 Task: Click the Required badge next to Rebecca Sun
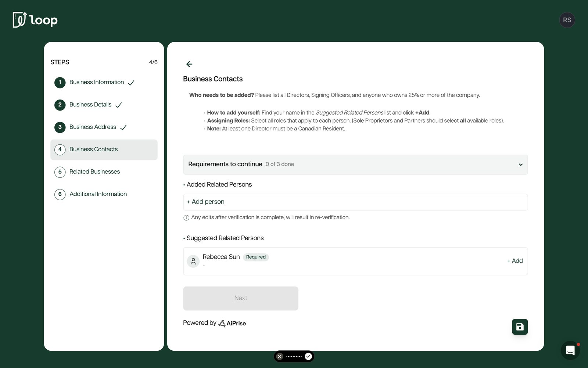256,257
